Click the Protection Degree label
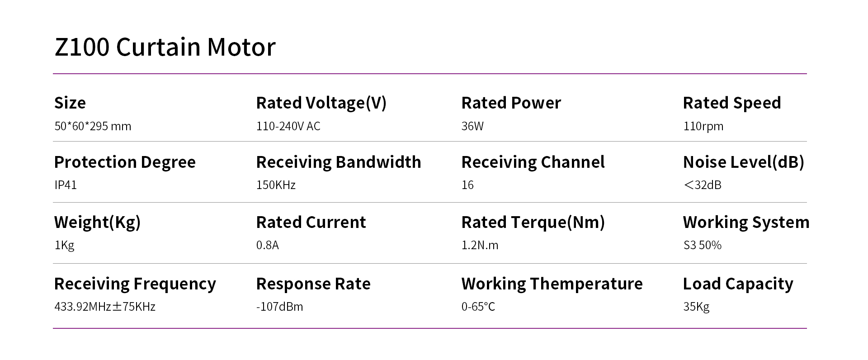 pos(125,162)
